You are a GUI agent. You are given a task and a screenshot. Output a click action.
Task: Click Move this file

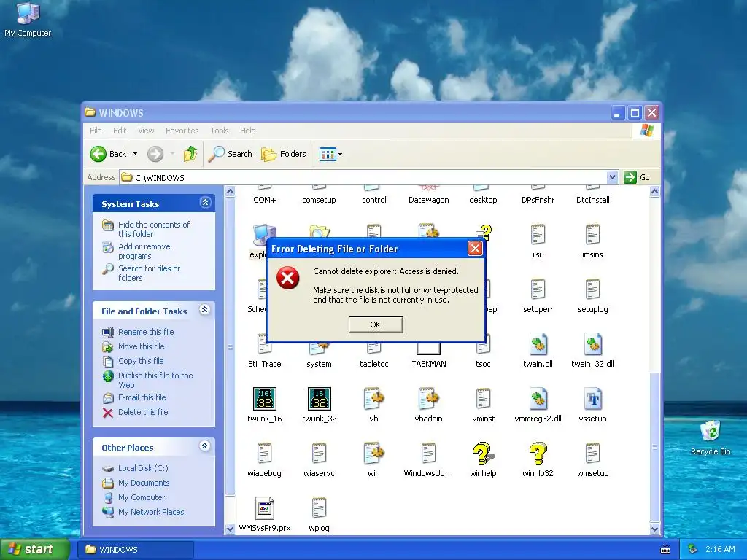click(x=141, y=346)
